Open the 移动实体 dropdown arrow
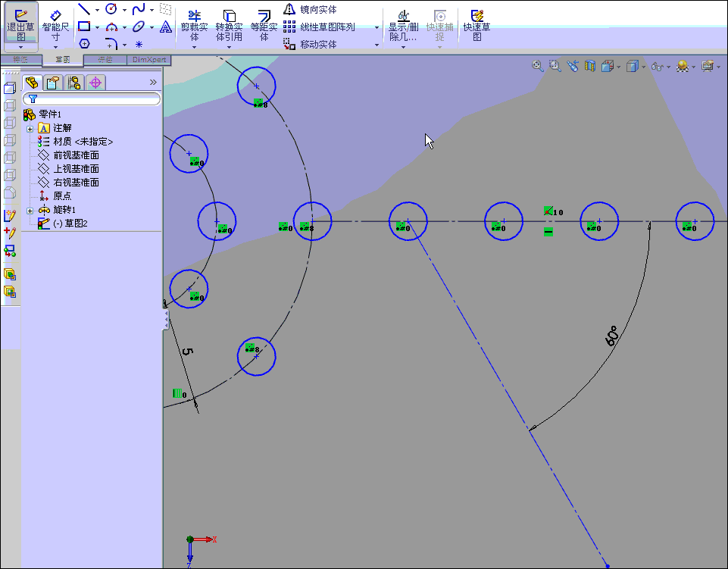Viewport: 728px width, 569px height. (376, 45)
